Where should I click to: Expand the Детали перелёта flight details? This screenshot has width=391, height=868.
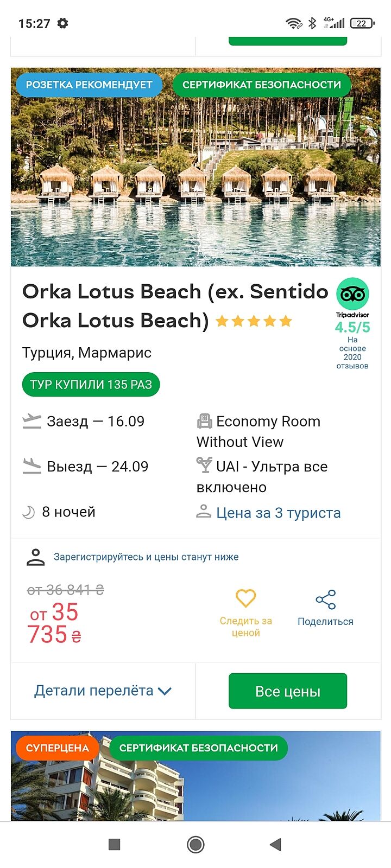pos(103,691)
